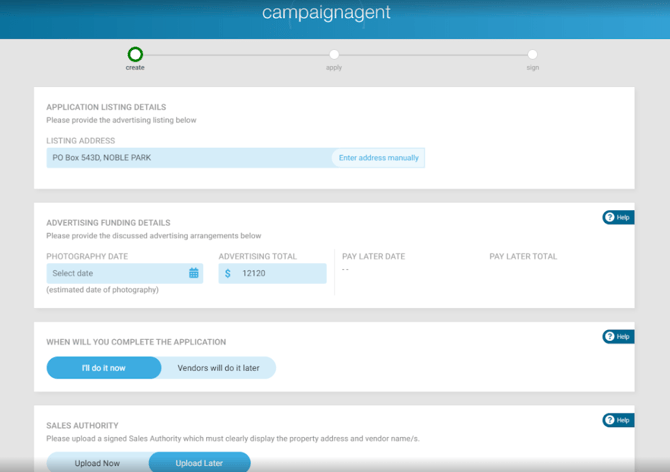Click the "PAY LATER DATE" label

(373, 256)
